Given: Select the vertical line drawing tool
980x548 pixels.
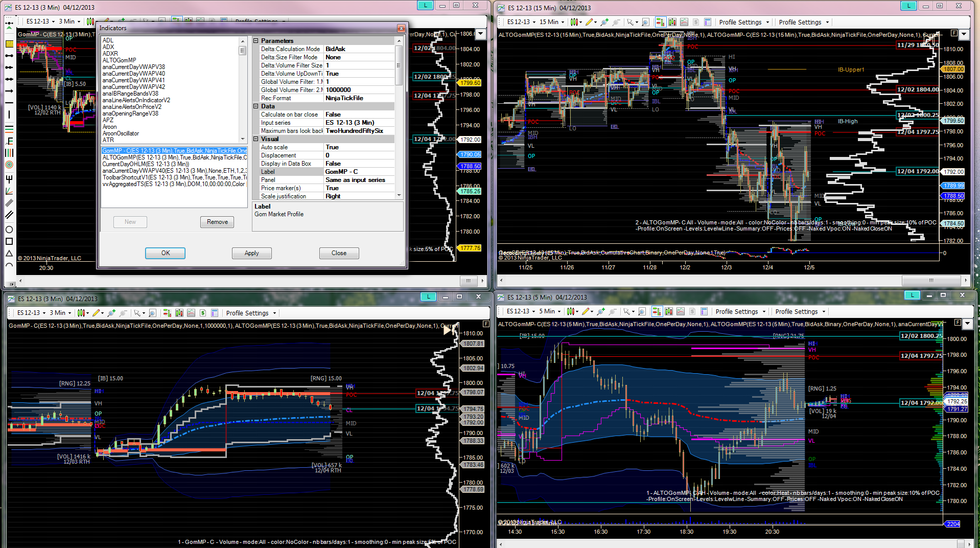Looking at the screenshot, I should 9,115.
